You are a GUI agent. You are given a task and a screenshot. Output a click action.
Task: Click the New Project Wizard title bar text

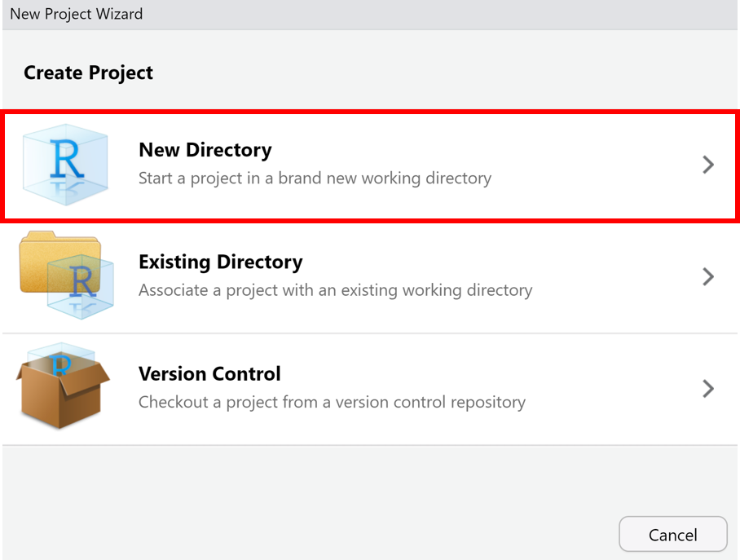(x=76, y=14)
